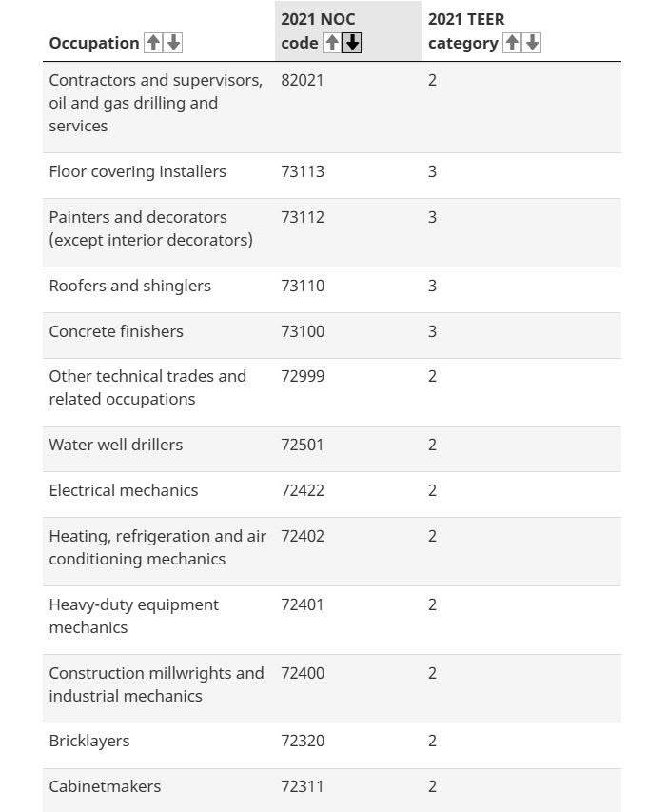Sort Occupation column descending arrow
This screenshot has width=667, height=812.
(x=173, y=43)
